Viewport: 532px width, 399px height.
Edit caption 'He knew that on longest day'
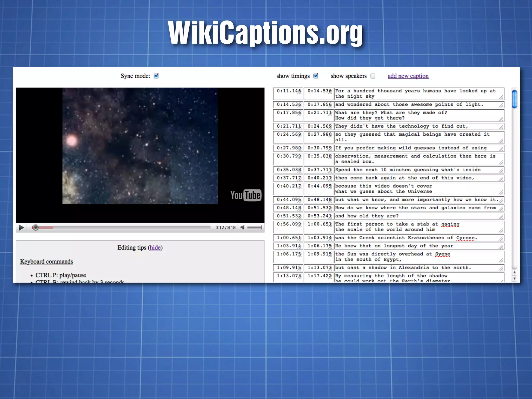point(419,246)
